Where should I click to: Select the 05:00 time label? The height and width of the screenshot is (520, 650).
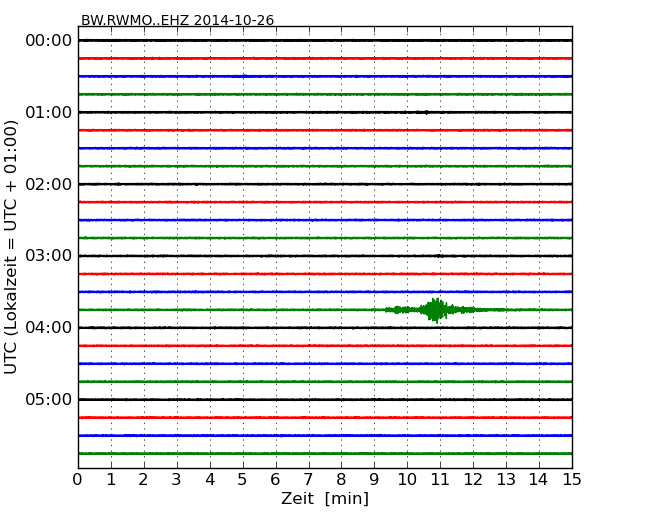(49, 399)
